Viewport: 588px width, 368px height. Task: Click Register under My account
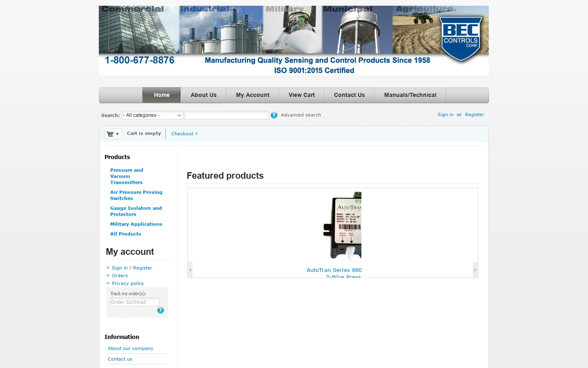point(143,268)
